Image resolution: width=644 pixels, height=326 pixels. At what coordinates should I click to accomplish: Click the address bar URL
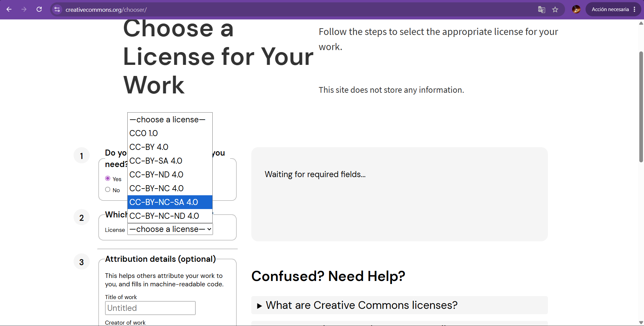(x=106, y=10)
